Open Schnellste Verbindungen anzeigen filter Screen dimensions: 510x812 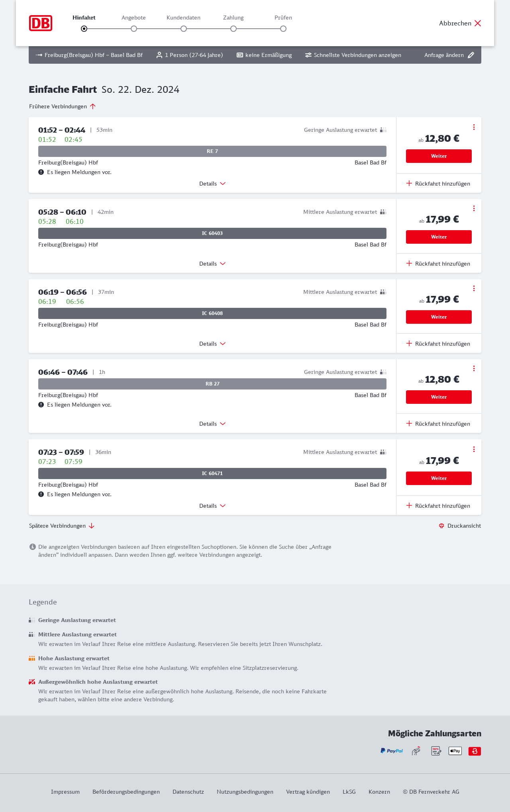353,55
